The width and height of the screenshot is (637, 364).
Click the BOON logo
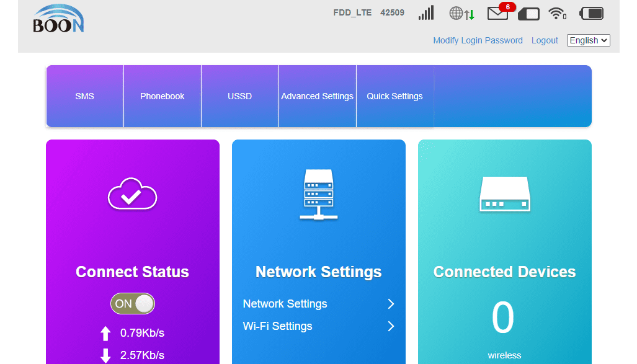58,19
